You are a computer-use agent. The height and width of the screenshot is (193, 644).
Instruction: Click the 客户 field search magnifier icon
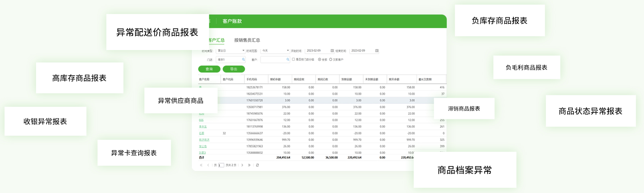tap(288, 60)
